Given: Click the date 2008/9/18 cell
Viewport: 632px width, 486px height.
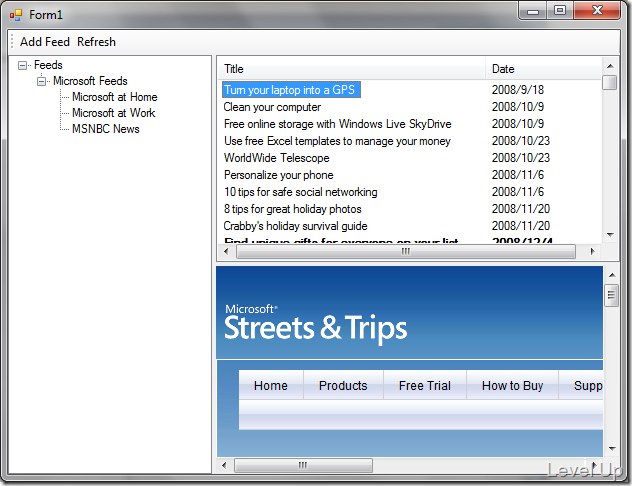Looking at the screenshot, I should pos(518,89).
